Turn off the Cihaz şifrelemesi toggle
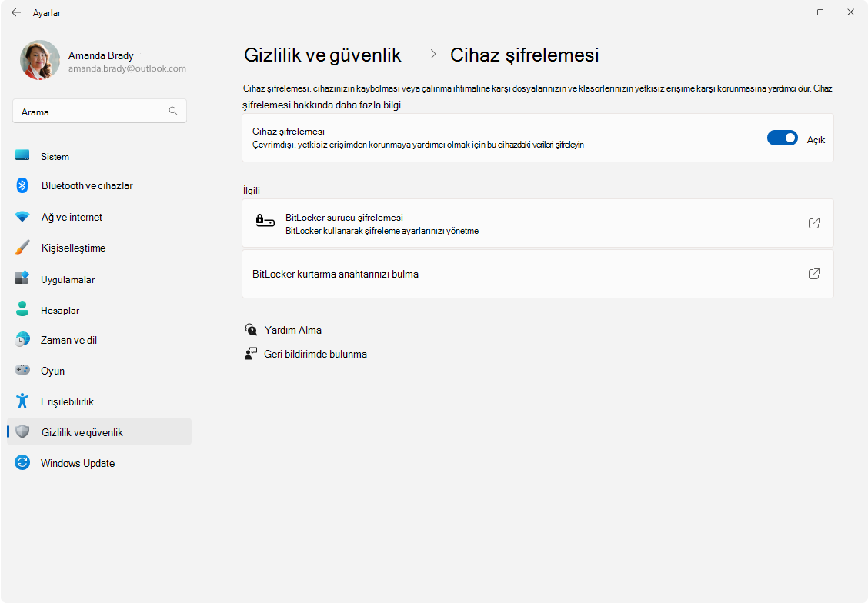 coord(782,138)
